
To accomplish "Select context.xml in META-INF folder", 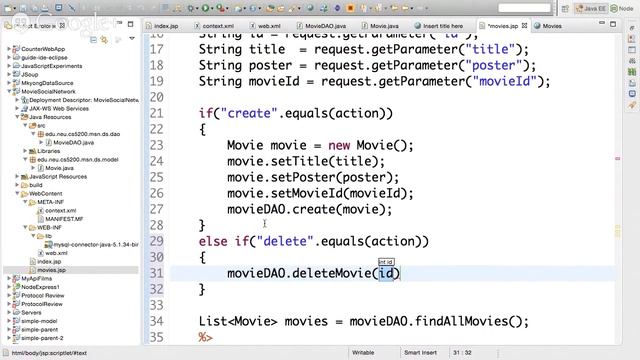I will pyautogui.click(x=60, y=210).
